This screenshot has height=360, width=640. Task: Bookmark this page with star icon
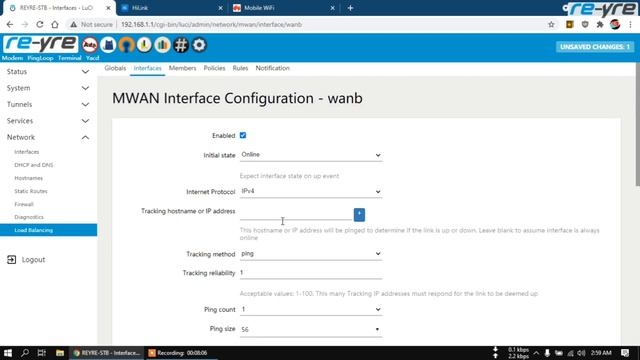pyautogui.click(x=551, y=24)
